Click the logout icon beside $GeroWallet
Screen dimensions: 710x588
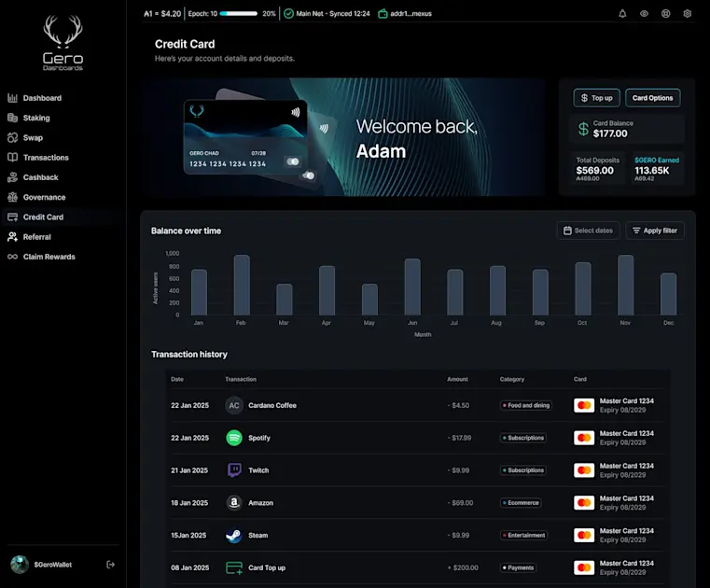[110, 565]
